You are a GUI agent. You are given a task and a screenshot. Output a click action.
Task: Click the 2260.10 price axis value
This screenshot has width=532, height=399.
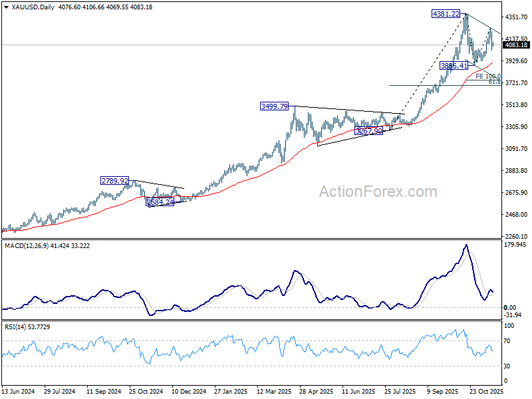[516, 237]
